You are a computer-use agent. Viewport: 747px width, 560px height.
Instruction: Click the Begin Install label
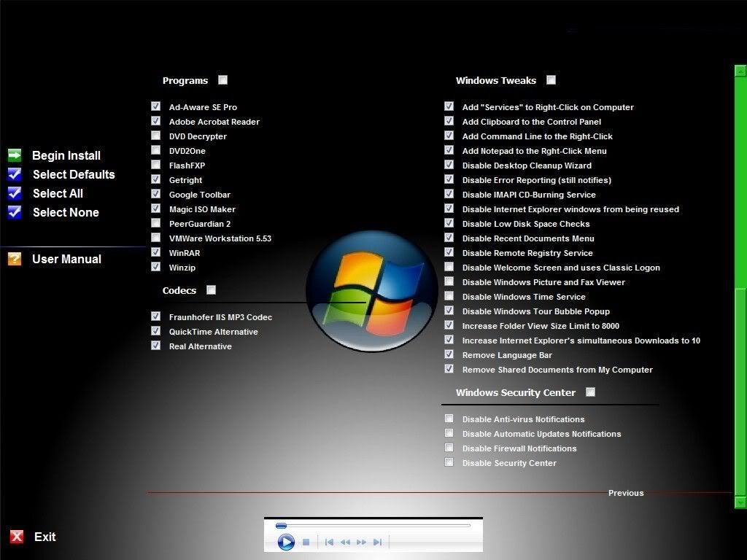(66, 155)
